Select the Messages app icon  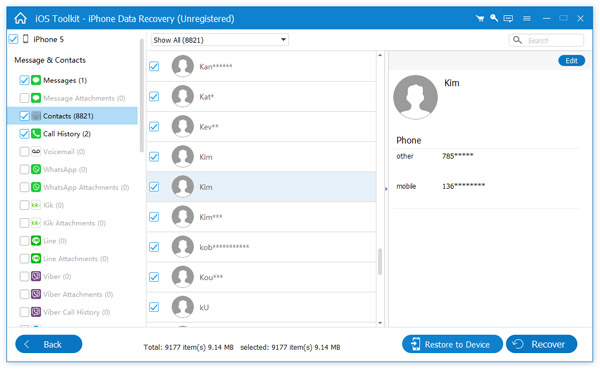point(36,80)
